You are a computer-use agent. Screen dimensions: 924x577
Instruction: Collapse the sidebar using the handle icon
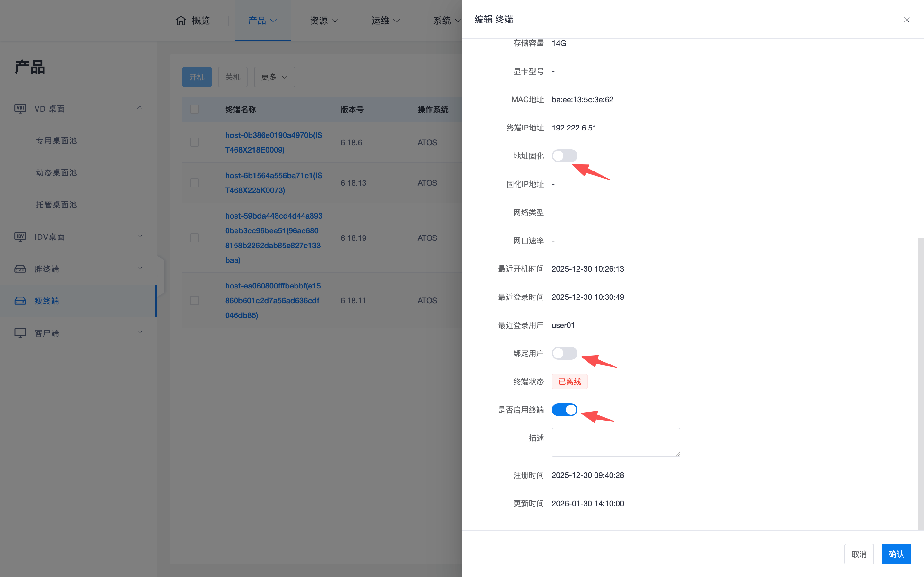[x=160, y=276]
